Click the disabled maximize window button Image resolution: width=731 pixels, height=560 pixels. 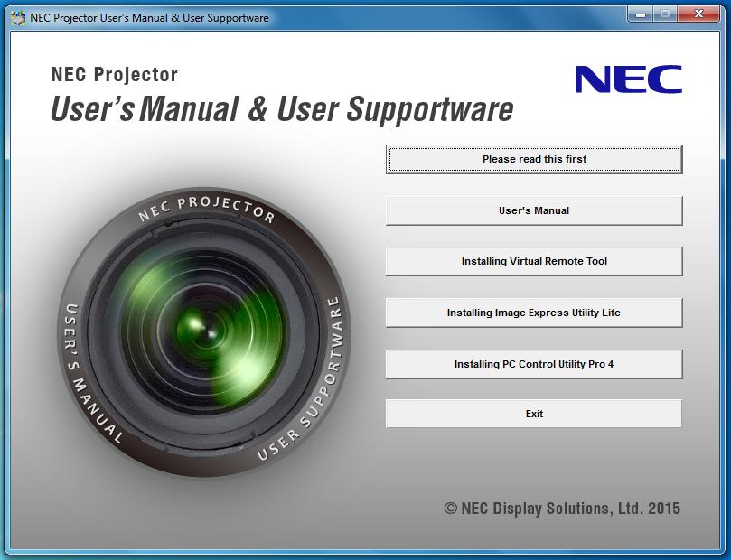665,14
